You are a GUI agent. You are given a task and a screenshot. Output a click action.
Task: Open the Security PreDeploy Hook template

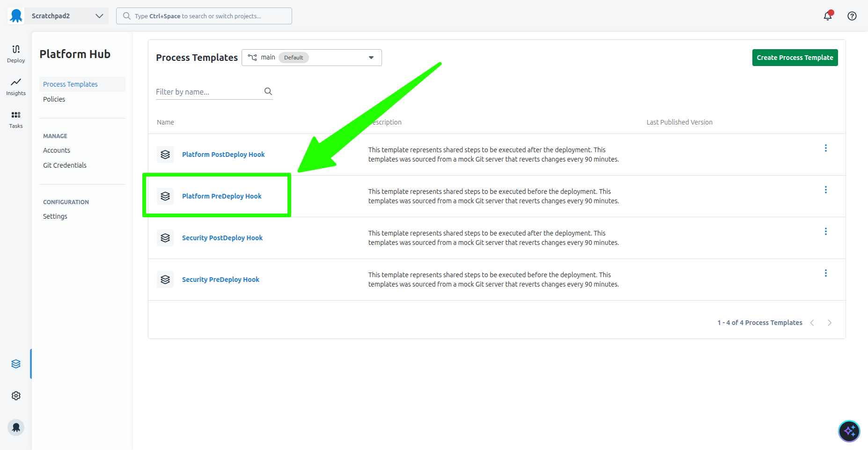click(x=221, y=279)
